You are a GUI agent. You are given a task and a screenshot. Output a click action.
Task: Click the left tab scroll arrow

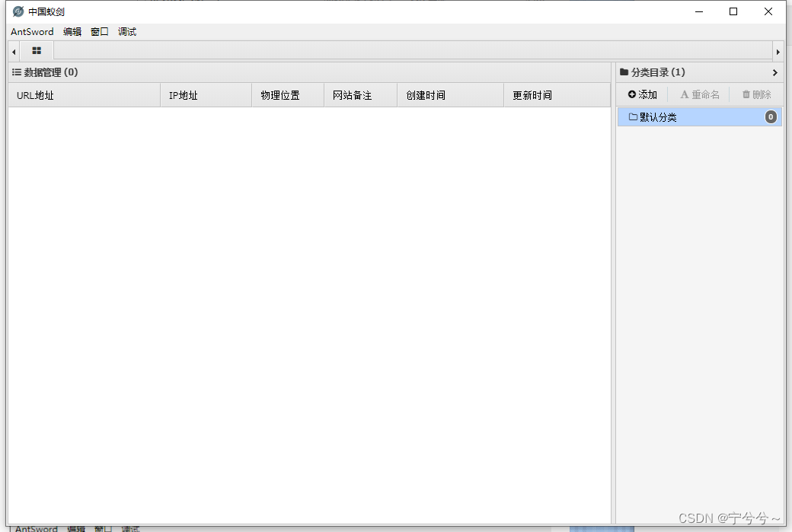[x=14, y=52]
